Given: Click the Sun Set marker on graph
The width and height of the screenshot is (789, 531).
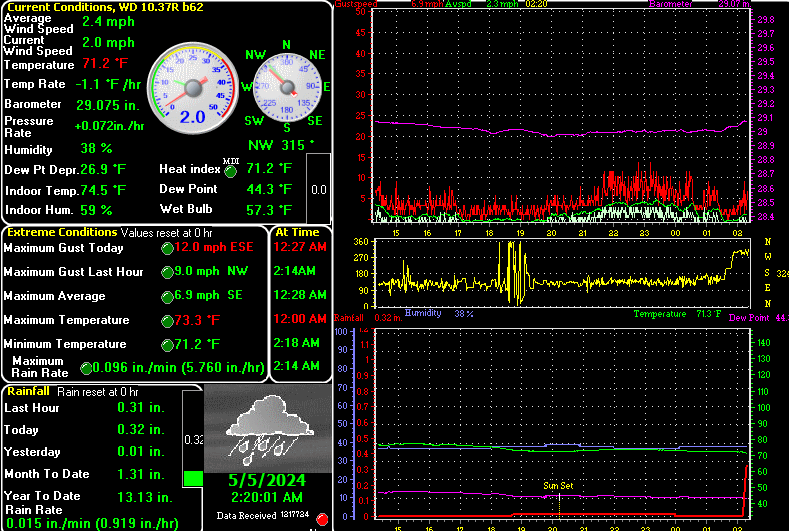Looking at the screenshot, I should tap(558, 486).
